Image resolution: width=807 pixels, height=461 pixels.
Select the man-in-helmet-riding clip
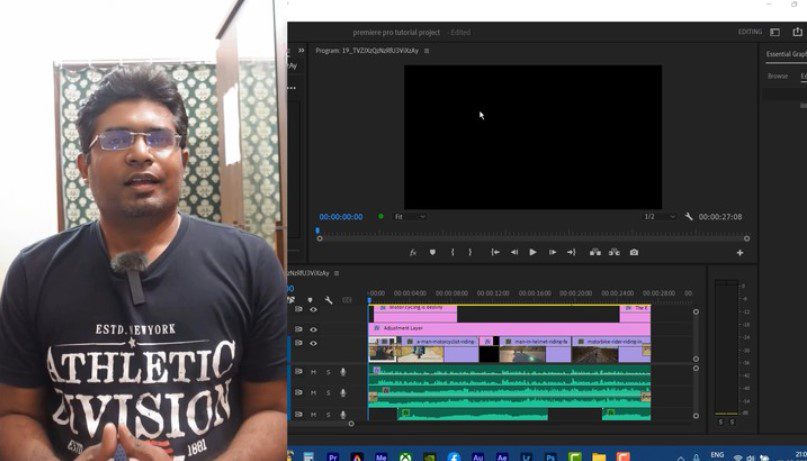pyautogui.click(x=535, y=350)
